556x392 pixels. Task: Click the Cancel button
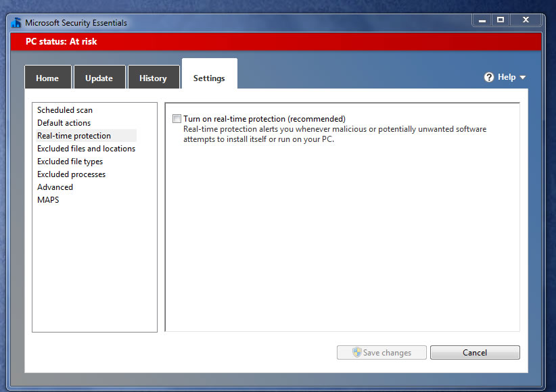coord(475,352)
